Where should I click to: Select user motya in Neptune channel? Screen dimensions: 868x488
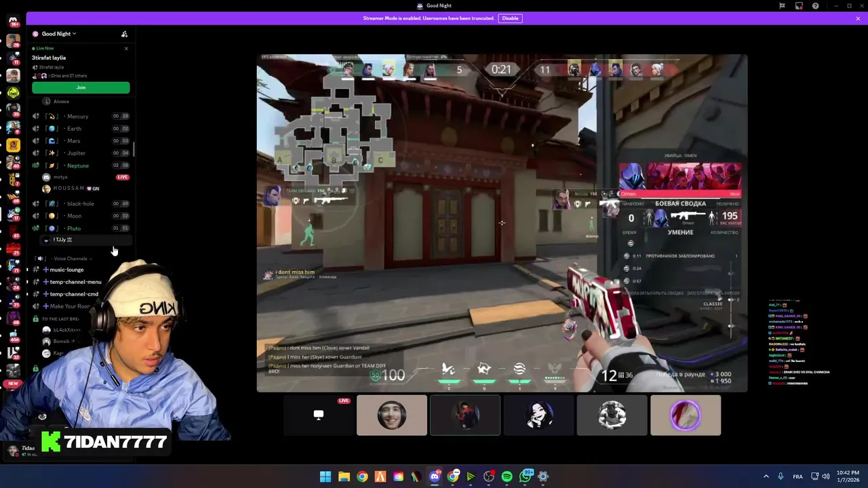60,177
